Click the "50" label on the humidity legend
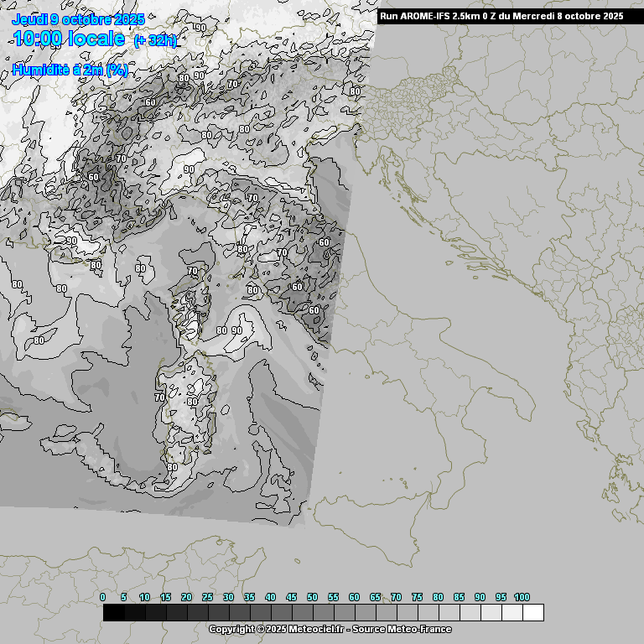 (x=312, y=597)
